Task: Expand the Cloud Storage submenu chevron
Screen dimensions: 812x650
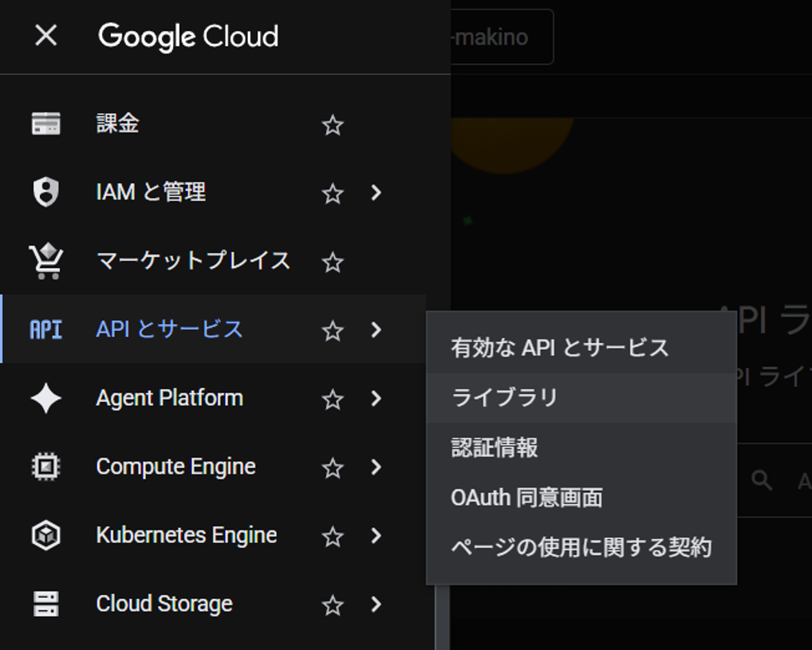Action: pos(376,605)
